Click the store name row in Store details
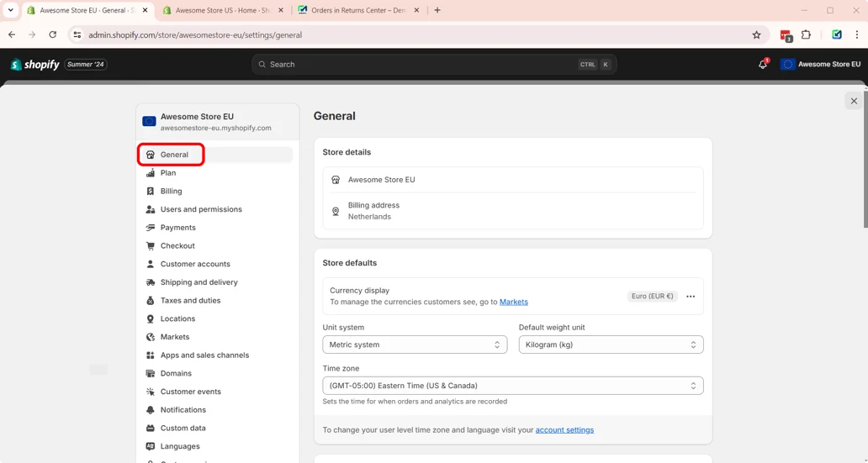The height and width of the screenshot is (463, 868). (x=512, y=180)
